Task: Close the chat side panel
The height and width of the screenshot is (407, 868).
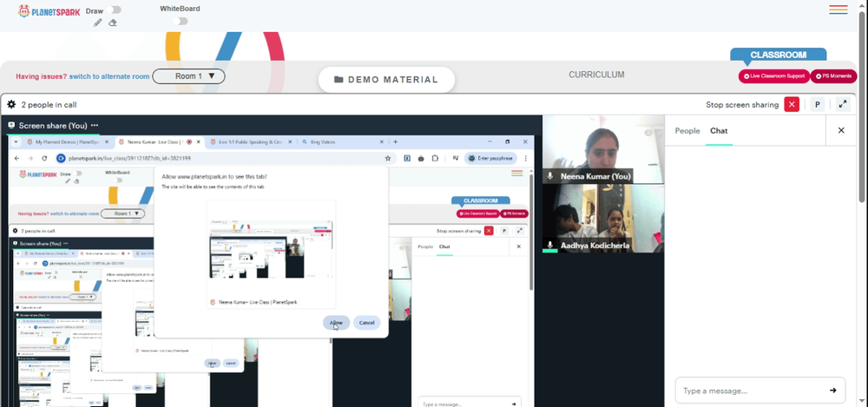Action: (841, 131)
